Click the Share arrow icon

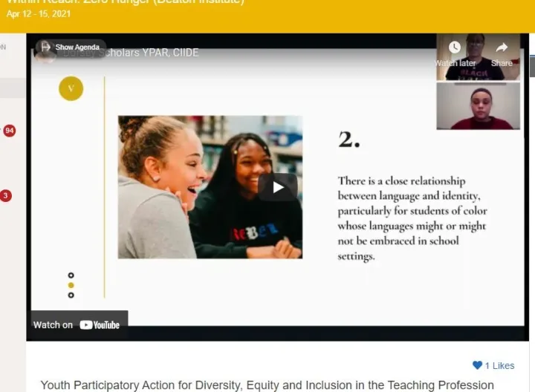click(x=502, y=48)
